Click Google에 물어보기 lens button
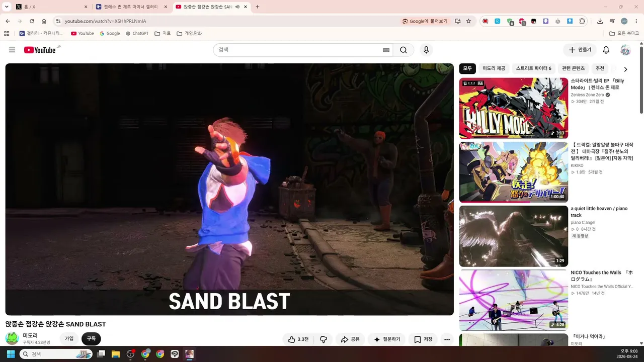Viewport: 644px width, 362px height. pos(425,21)
